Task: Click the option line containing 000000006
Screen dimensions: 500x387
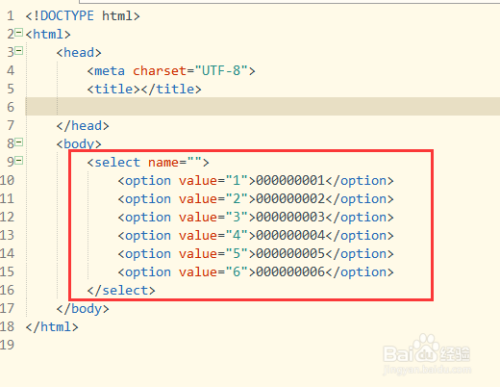Action: pos(256,272)
